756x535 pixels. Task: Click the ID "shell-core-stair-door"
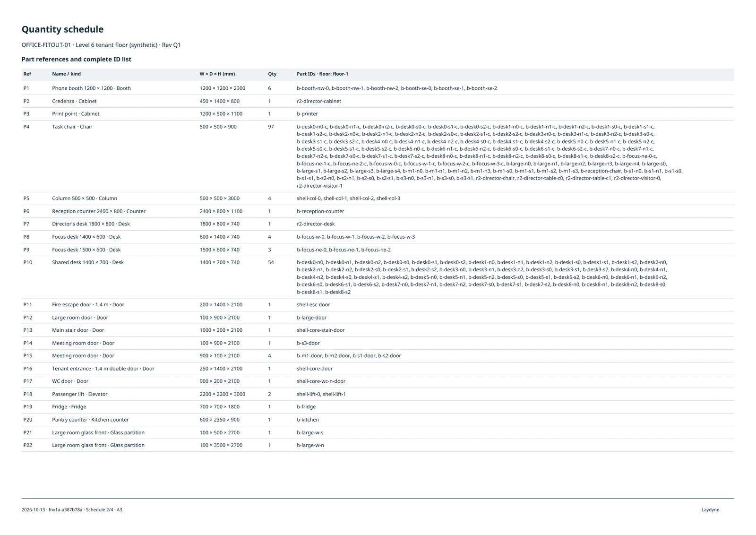point(321,330)
